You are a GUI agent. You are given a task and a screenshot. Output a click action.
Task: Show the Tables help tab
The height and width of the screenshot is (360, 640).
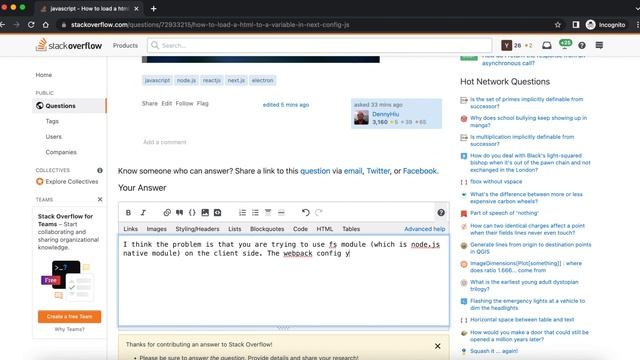(351, 229)
